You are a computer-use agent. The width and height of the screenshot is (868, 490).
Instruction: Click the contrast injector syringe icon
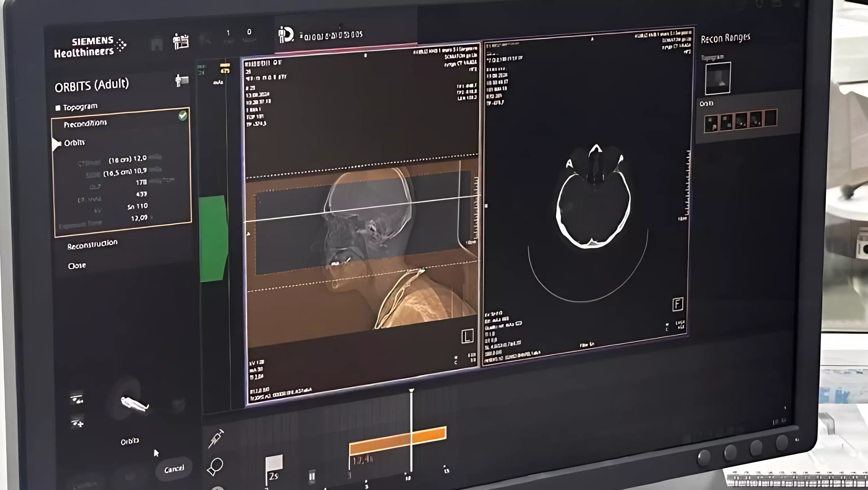pos(216,438)
